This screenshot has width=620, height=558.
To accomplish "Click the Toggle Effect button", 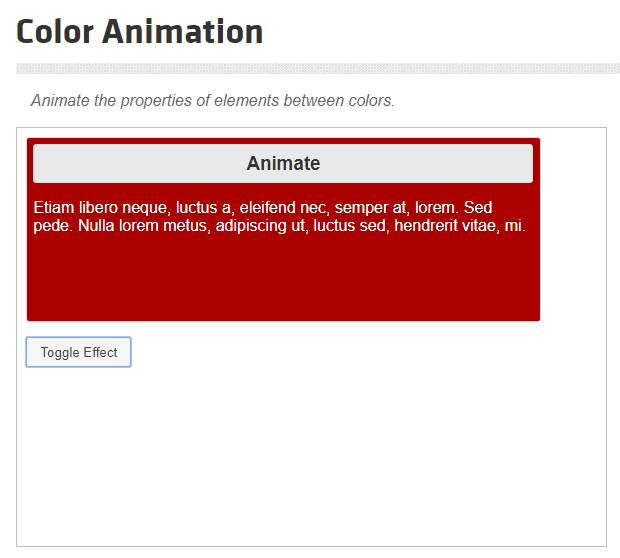I will coord(78,352).
